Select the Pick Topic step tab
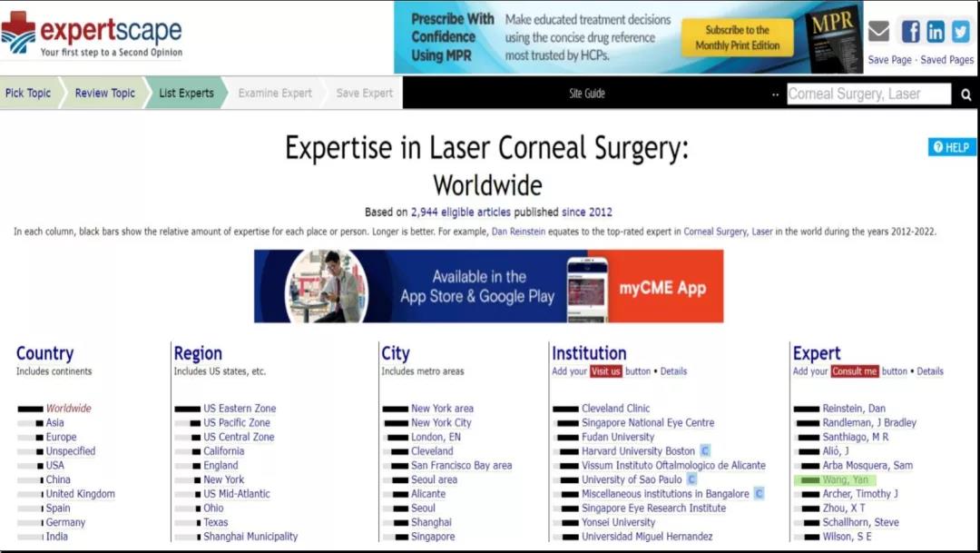The image size is (980, 553). click(28, 93)
